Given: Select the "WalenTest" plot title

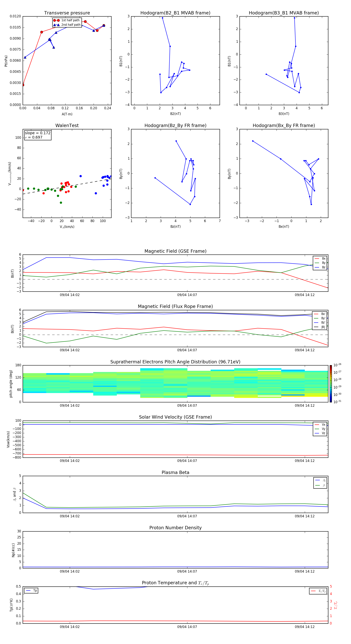Looking at the screenshot, I should coord(67,125).
